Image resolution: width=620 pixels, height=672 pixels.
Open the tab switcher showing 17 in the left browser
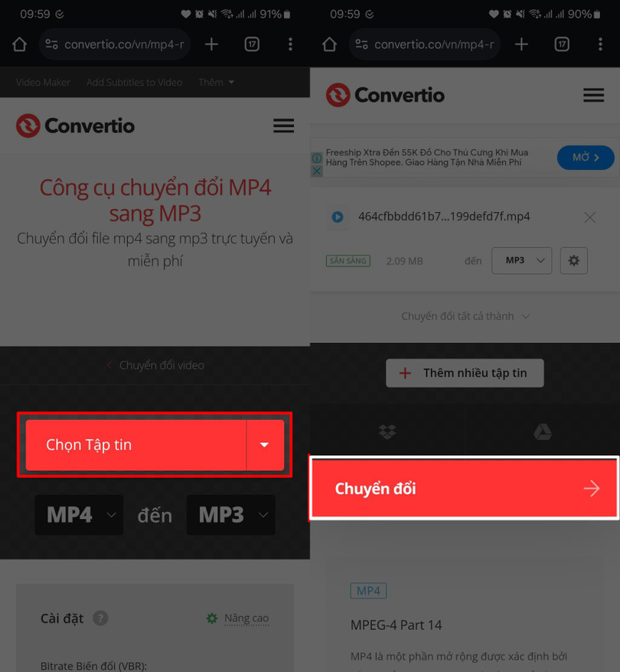(252, 44)
